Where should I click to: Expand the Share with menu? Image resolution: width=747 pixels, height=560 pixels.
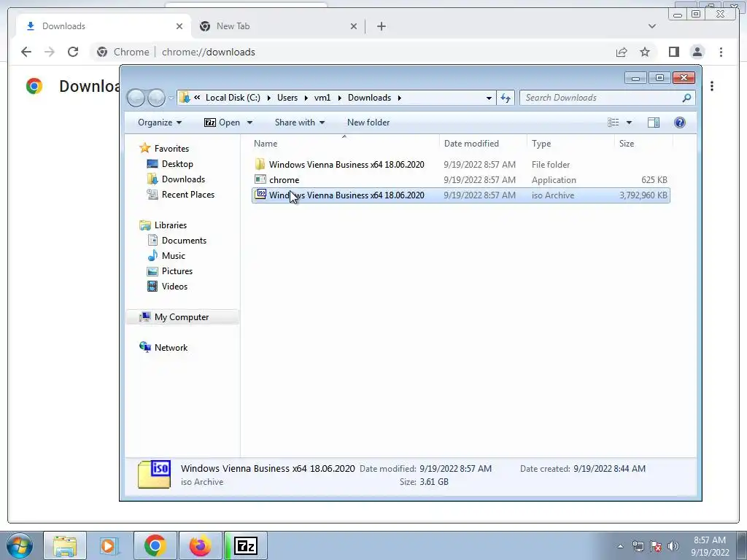tap(300, 122)
